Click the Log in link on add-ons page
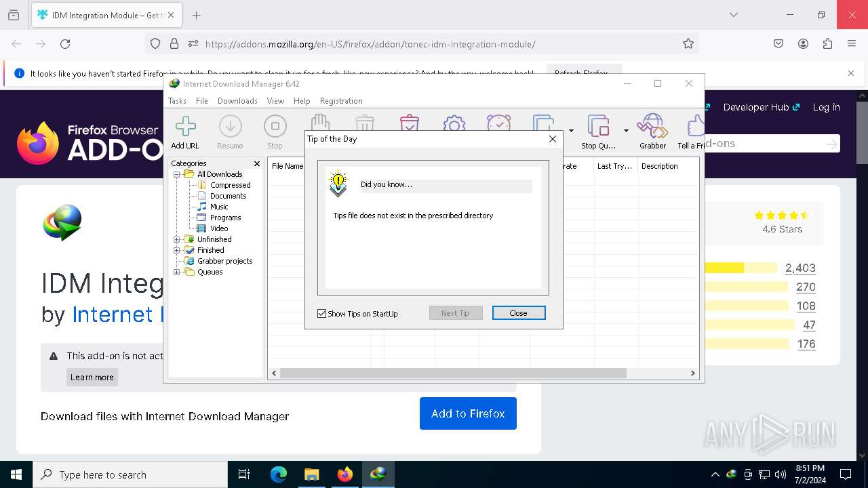868x488 pixels. click(826, 107)
